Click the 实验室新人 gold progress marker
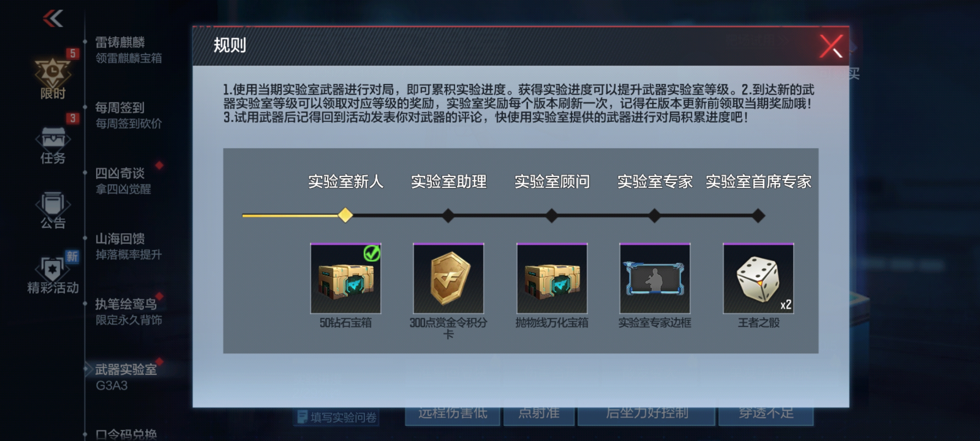The height and width of the screenshot is (441, 980). pos(345,215)
